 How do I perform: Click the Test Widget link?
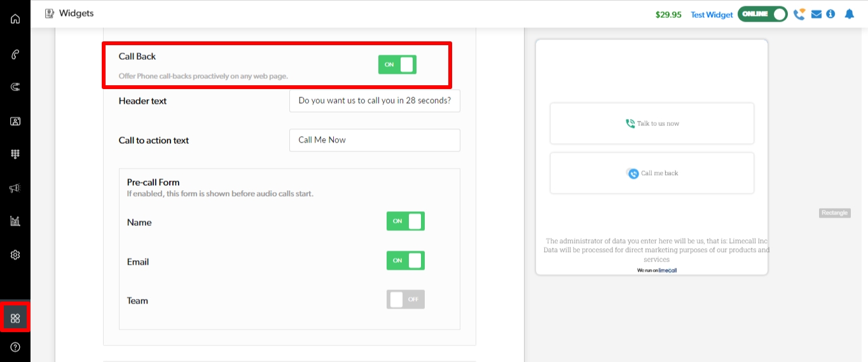tap(712, 15)
